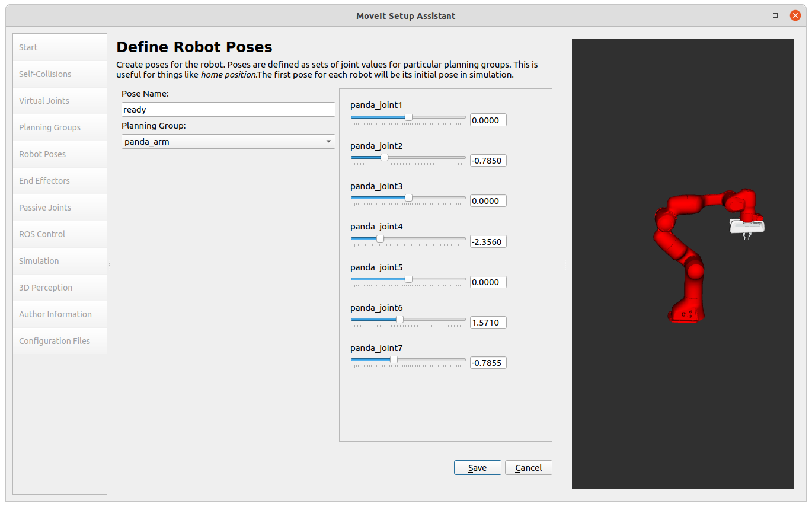Open End Effectors step
The width and height of the screenshot is (812, 507).
(59, 181)
